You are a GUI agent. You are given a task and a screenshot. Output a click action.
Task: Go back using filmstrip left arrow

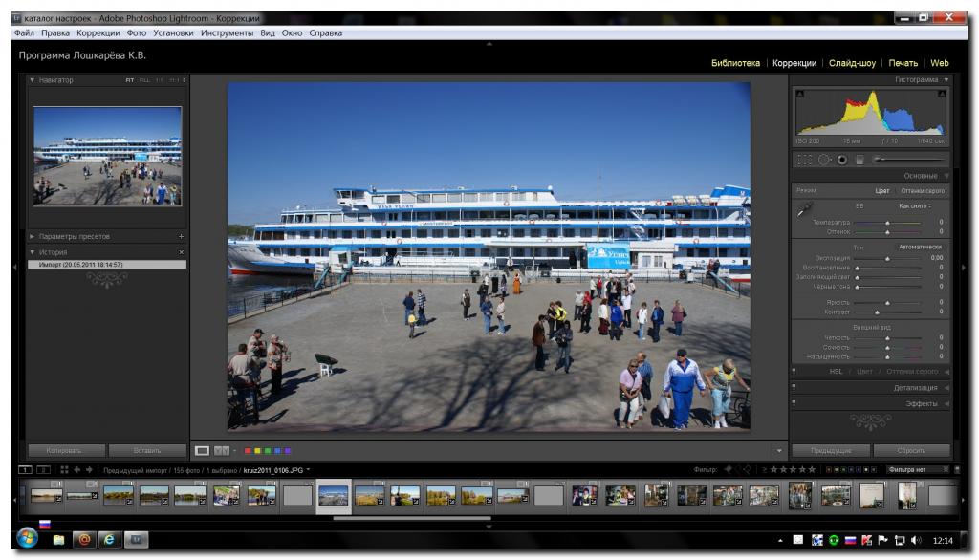[77, 469]
